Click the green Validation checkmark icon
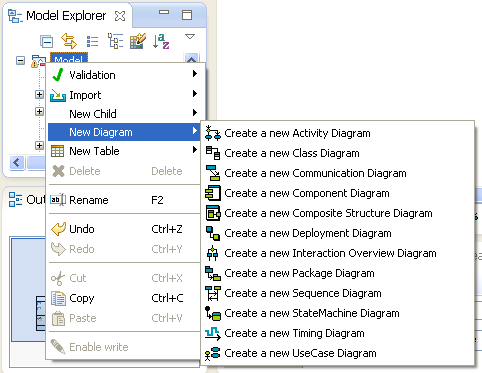This screenshot has height=373, width=482. [58, 75]
